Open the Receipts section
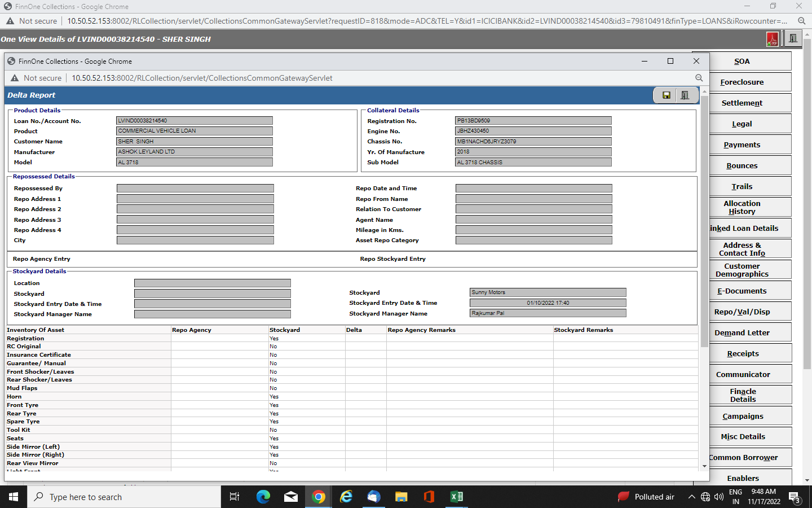Viewport: 812px width, 508px height. (x=742, y=354)
